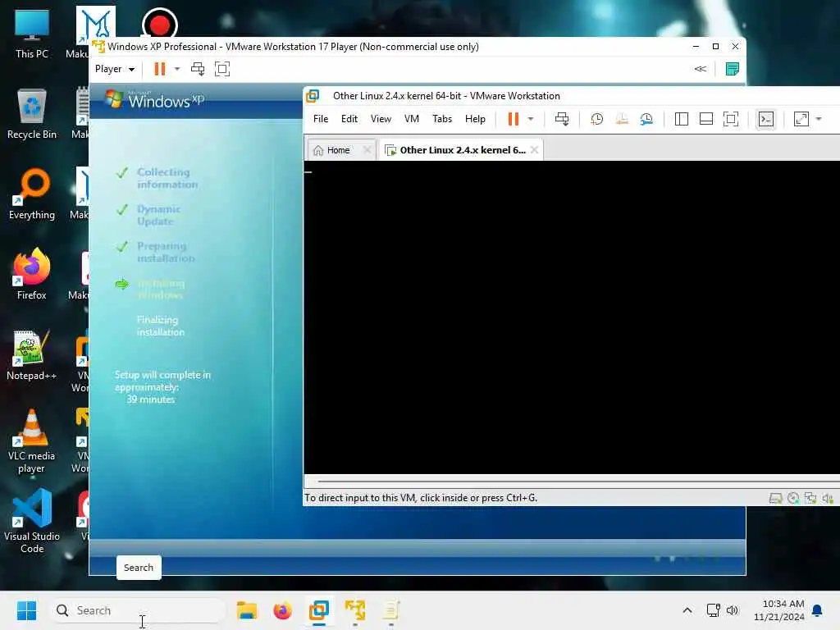Launch Notepad++ from the desktop
This screenshot has width=840, height=630.
[32, 354]
